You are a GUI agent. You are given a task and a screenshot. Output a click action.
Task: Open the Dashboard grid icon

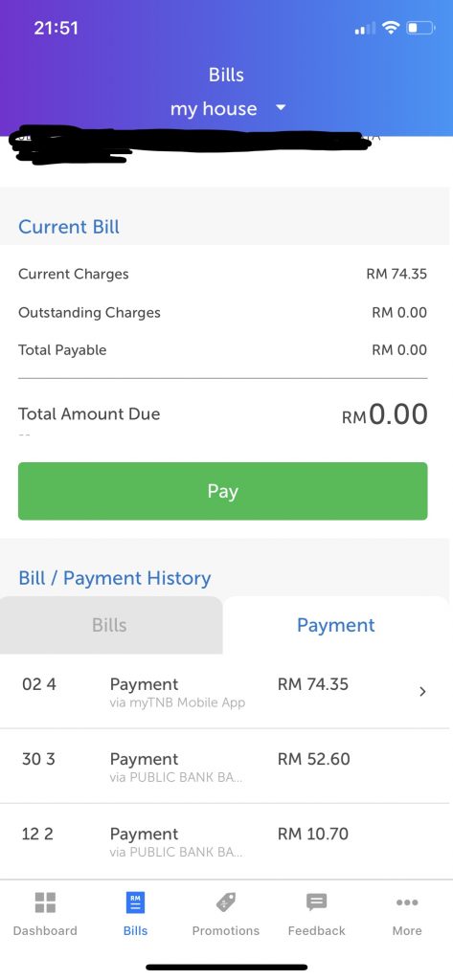[x=45, y=902]
